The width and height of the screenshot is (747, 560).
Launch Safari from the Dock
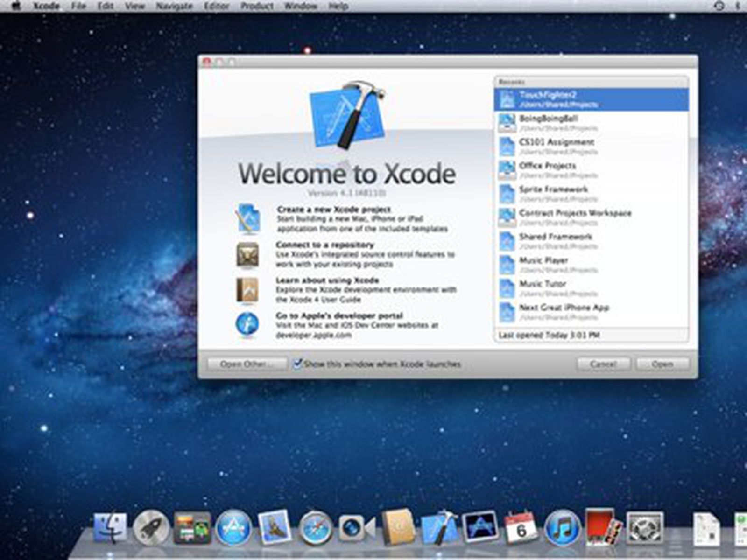click(x=316, y=528)
